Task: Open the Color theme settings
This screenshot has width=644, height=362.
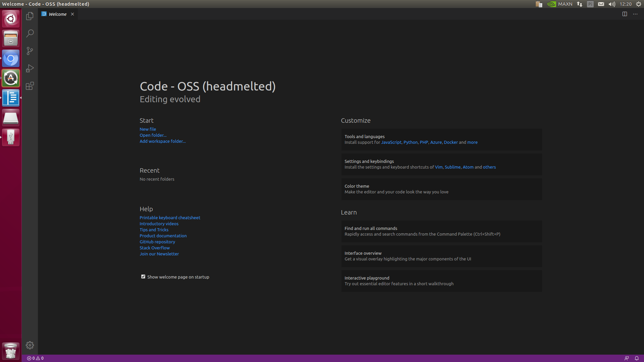Action: [x=357, y=186]
